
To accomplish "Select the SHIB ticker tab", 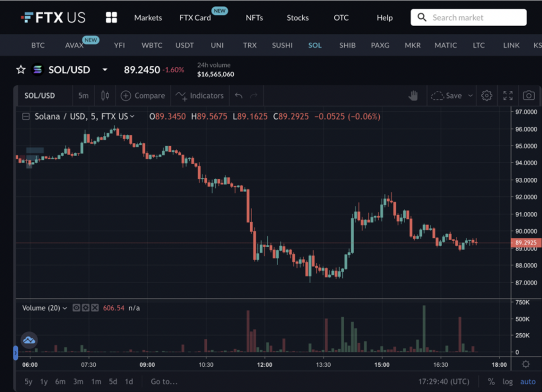I will 347,46.
